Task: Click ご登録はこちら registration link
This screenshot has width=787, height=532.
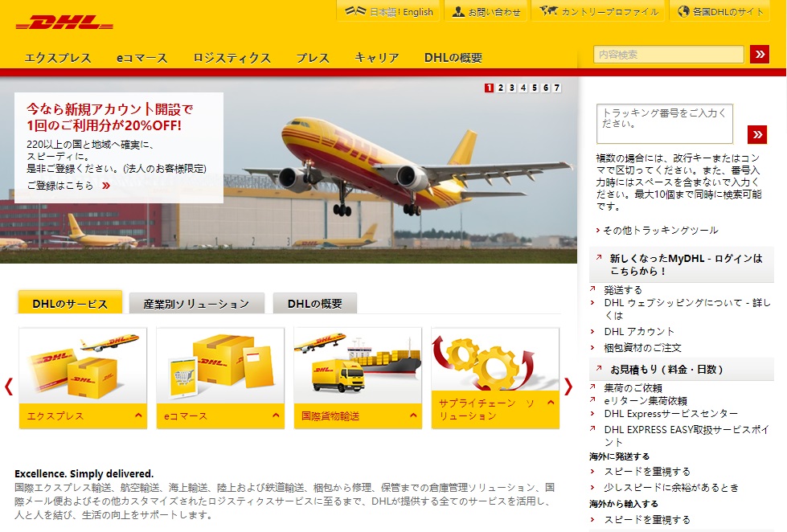Action: (x=60, y=186)
